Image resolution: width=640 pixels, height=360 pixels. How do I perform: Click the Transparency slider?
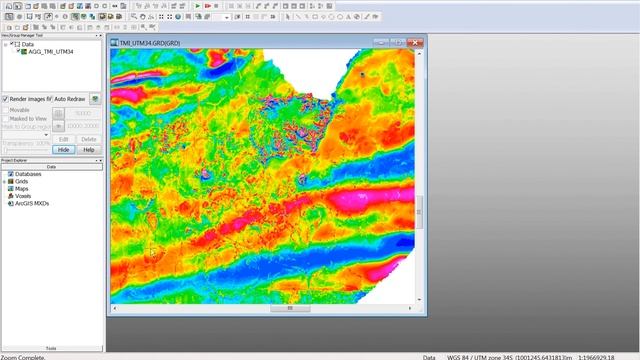pyautogui.click(x=27, y=150)
